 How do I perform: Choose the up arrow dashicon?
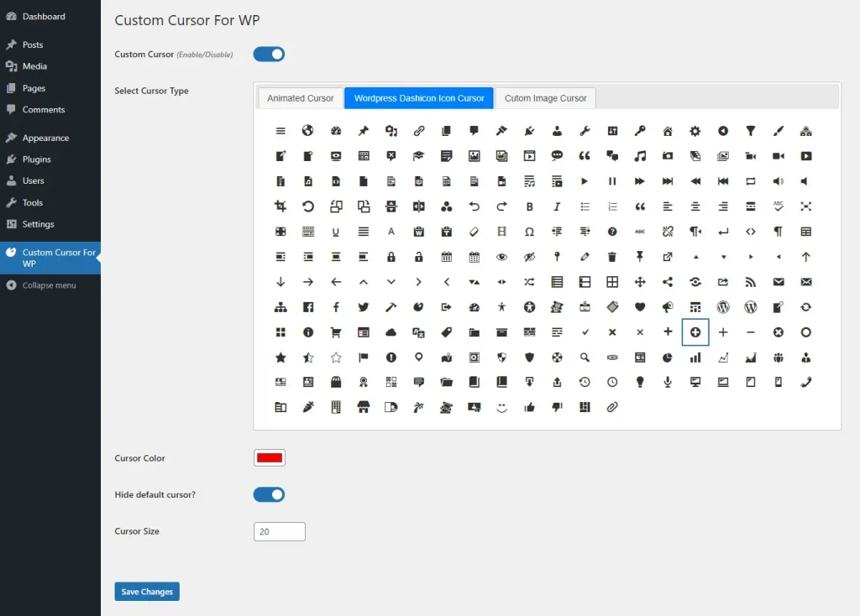coord(805,257)
